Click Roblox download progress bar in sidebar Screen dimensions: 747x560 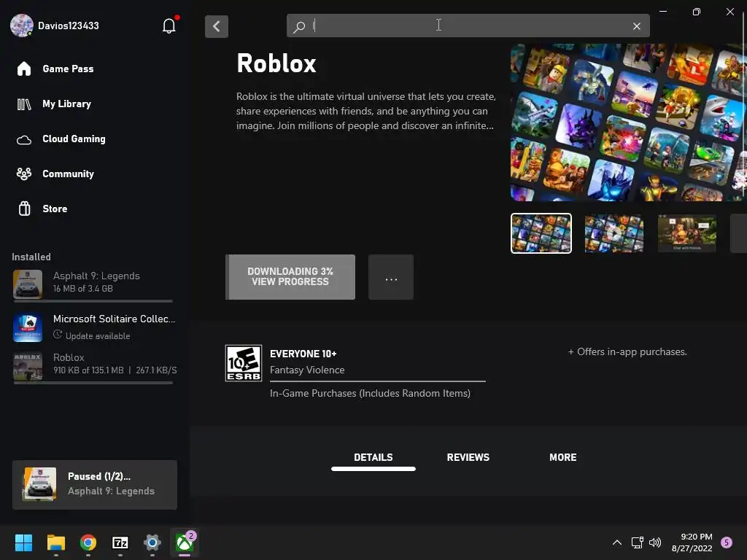[93, 383]
